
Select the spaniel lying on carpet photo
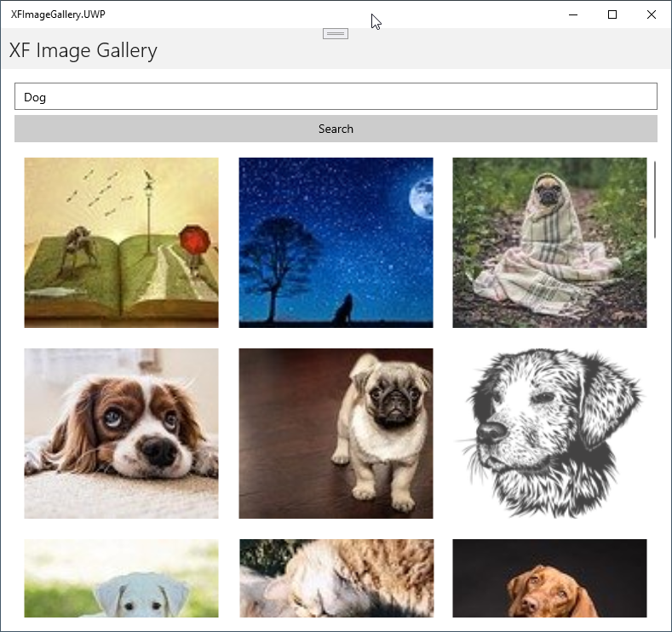point(121,433)
